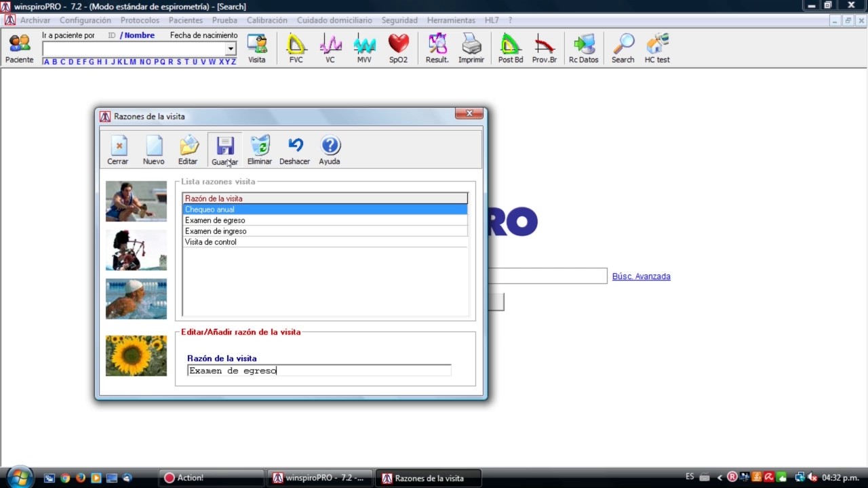This screenshot has width=868, height=488.
Task: Open the Paciente icon in main toolbar
Action: click(20, 48)
